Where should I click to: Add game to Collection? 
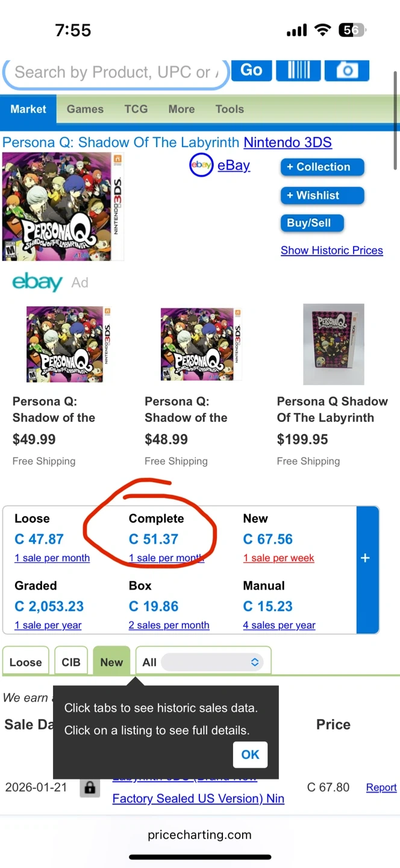point(322,167)
